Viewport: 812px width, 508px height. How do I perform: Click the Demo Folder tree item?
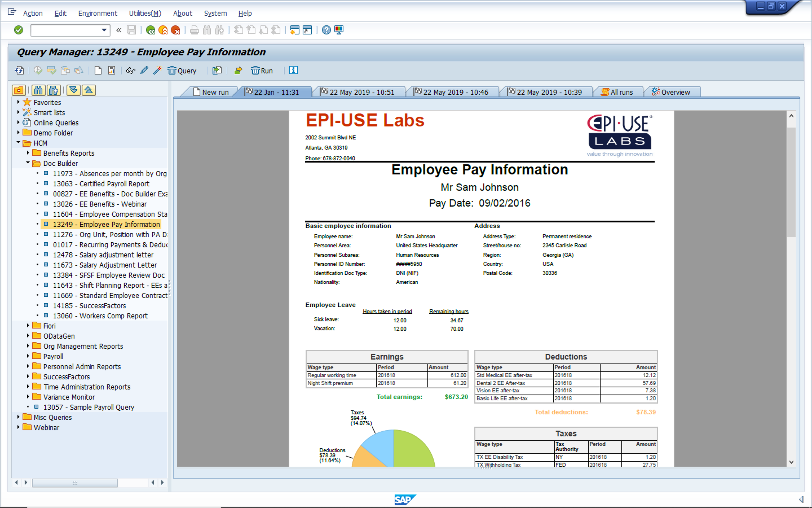click(53, 133)
